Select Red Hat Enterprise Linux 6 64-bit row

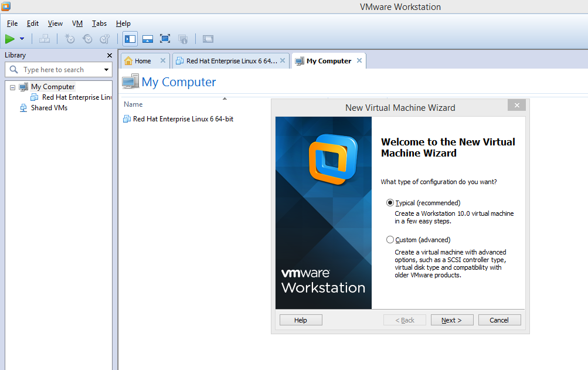pos(183,119)
